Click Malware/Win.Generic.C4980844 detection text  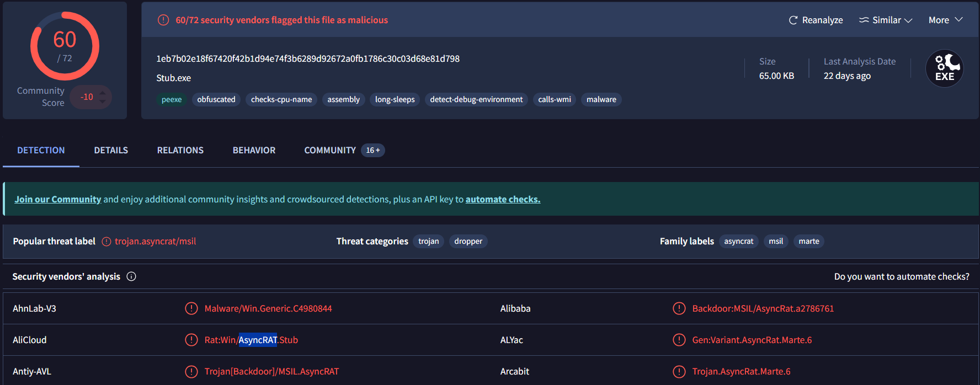(x=268, y=308)
